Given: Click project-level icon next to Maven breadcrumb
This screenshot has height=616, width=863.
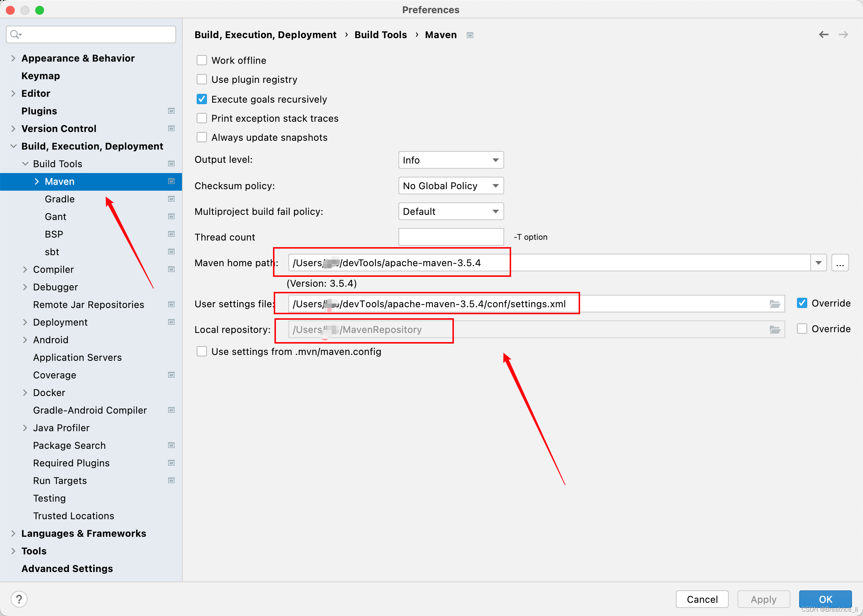Looking at the screenshot, I should coord(470,35).
